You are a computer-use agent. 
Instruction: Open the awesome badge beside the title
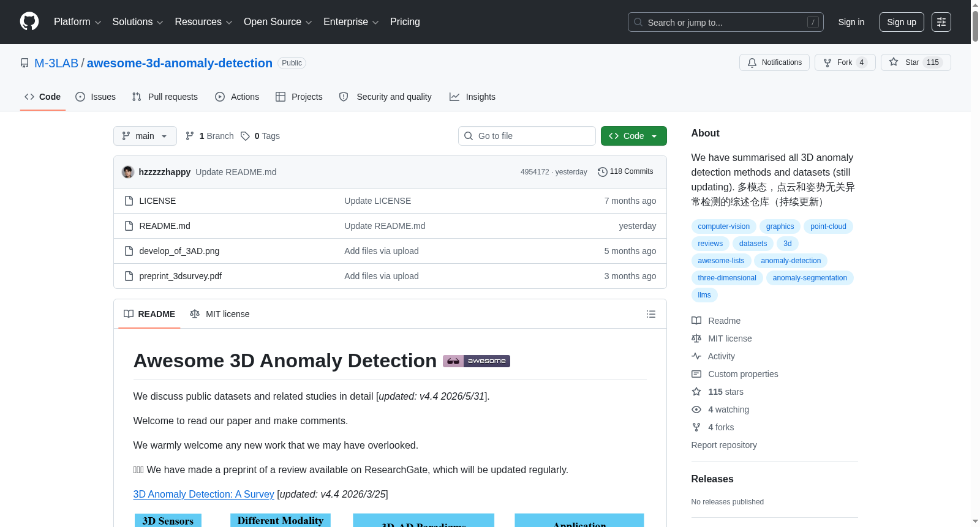click(477, 361)
